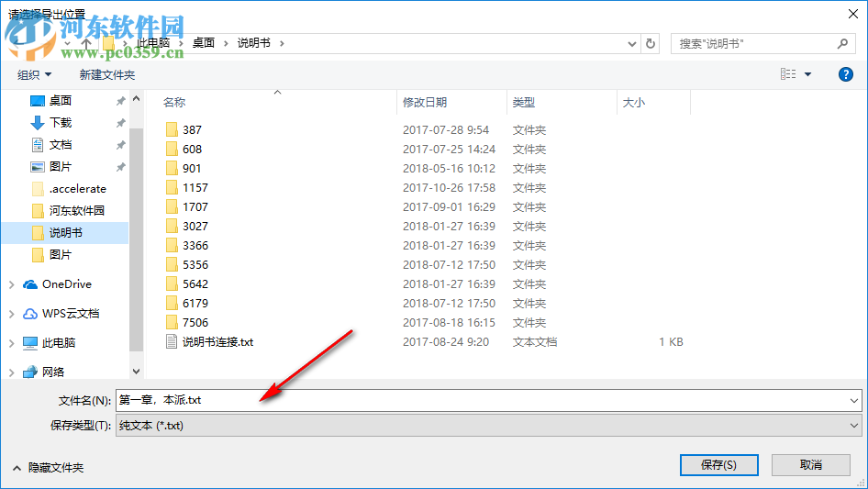The image size is (868, 489).
Task: Collapse folders via 隐藏文件夹
Action: point(48,468)
